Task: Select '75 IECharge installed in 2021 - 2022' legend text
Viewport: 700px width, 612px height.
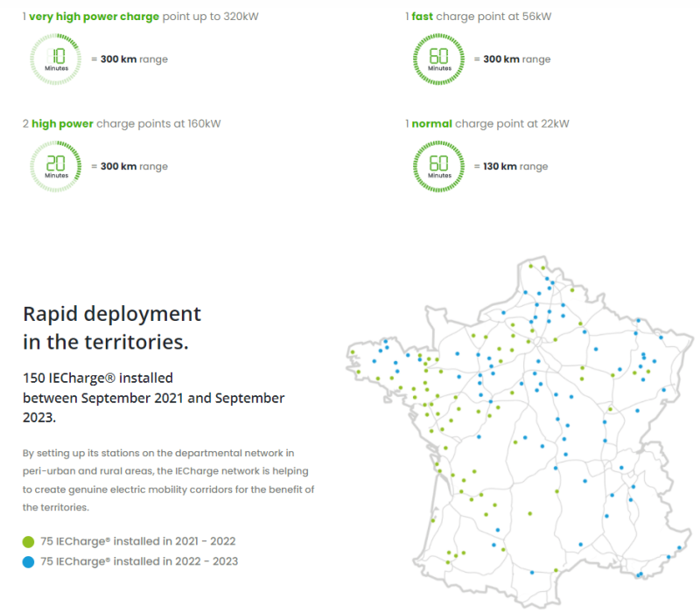Action: 137,542
